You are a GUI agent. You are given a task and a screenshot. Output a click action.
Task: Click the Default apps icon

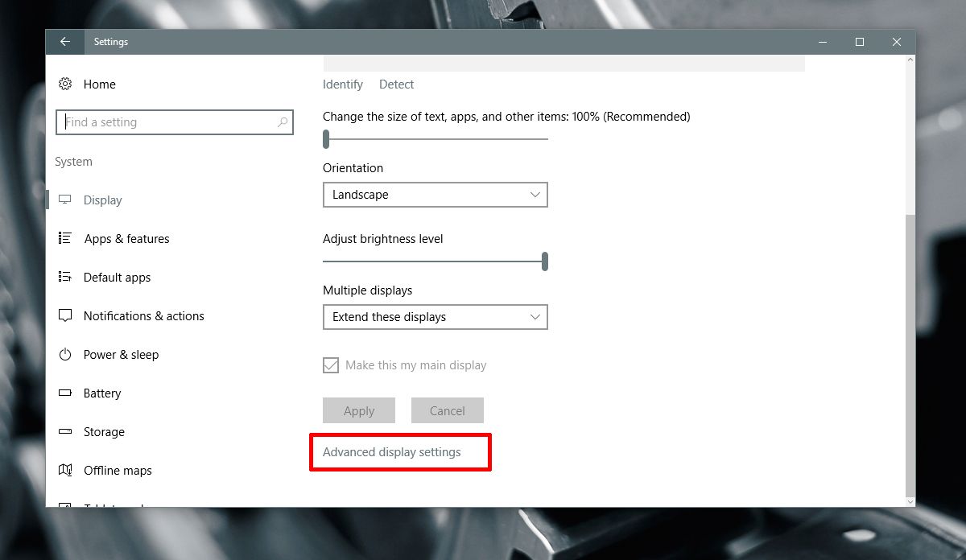65,278
